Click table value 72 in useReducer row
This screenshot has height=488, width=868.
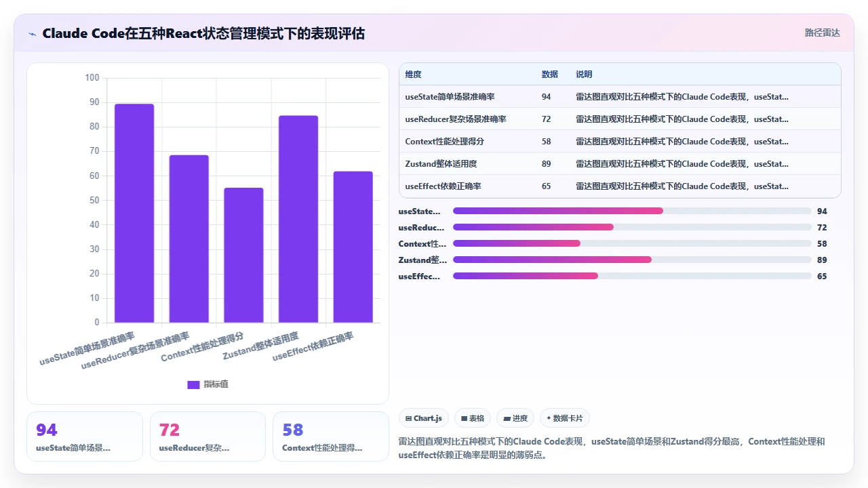547,119
